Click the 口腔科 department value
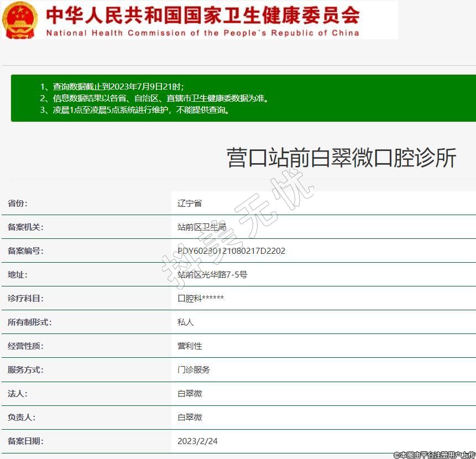 (201, 299)
